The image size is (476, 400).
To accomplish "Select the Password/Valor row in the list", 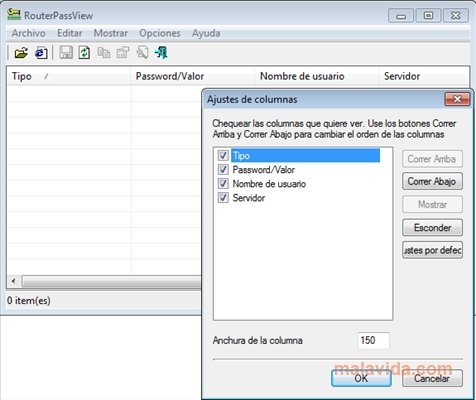I will [x=263, y=170].
